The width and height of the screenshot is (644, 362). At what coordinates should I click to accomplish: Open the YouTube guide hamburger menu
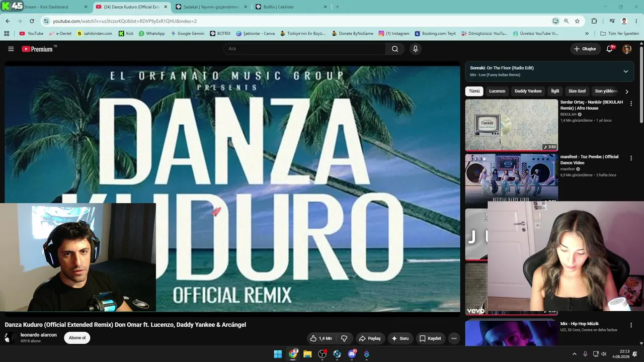[x=11, y=49]
